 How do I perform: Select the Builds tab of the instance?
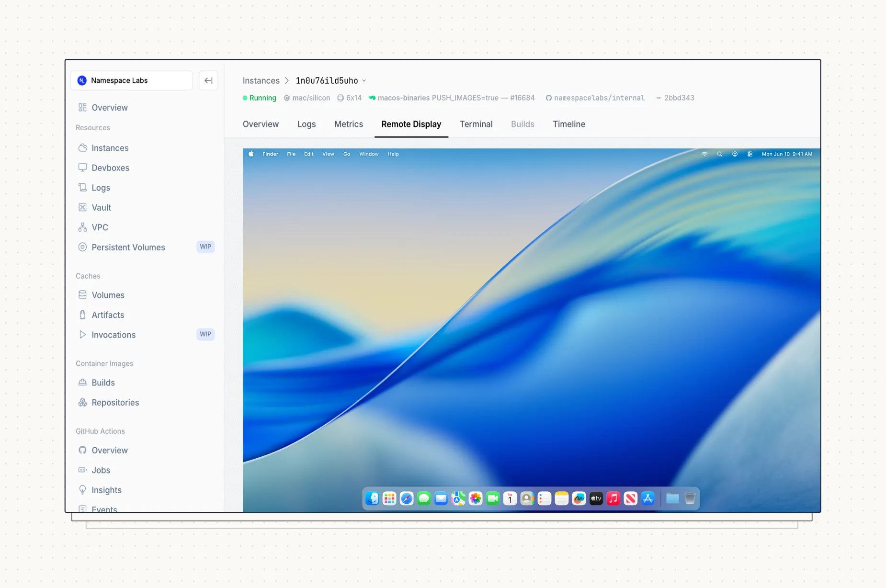click(x=523, y=124)
